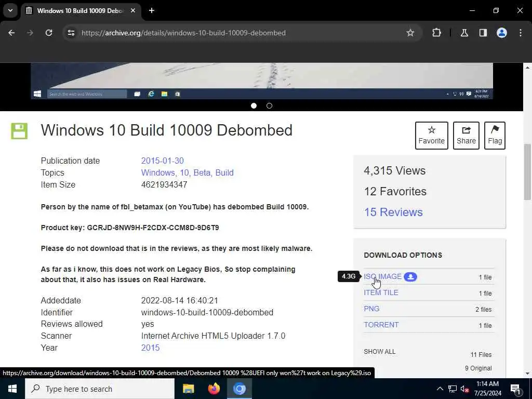Image resolution: width=532 pixels, height=399 pixels.
Task: Click the Internet Archive HTML5 Uploader 1.7.0 text
Action: (x=213, y=336)
